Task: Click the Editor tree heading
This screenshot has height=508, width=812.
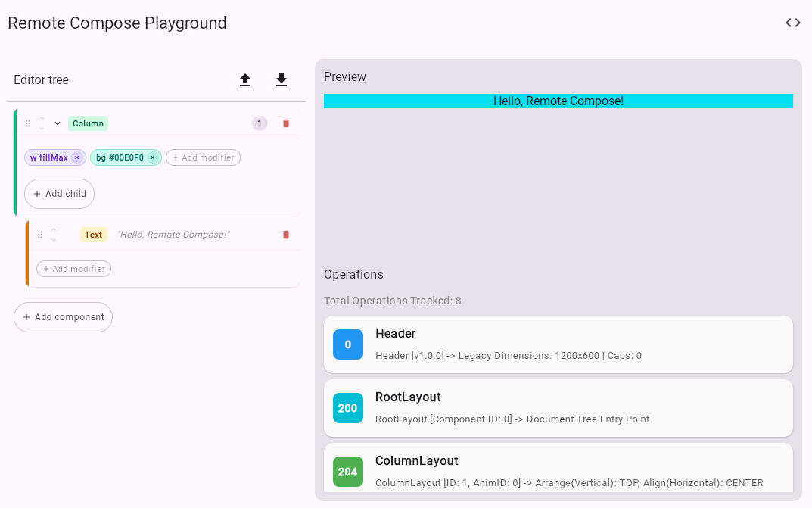Action: [41, 79]
